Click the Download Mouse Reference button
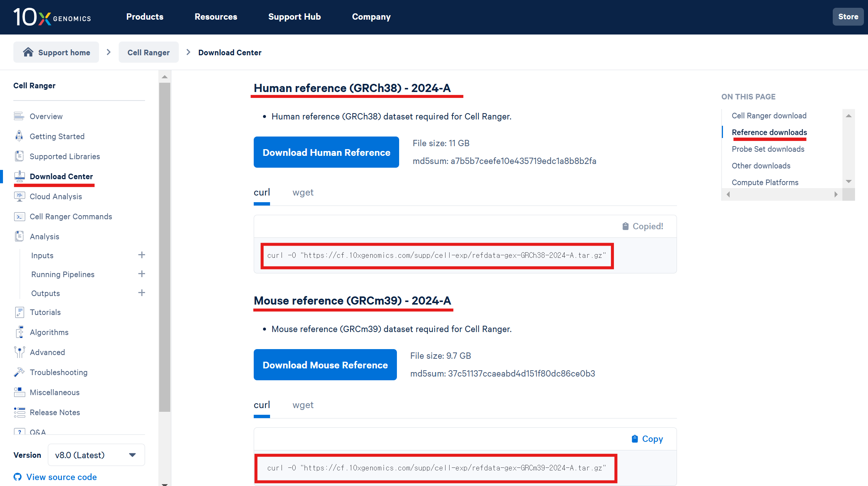This screenshot has width=868, height=486. click(x=325, y=365)
